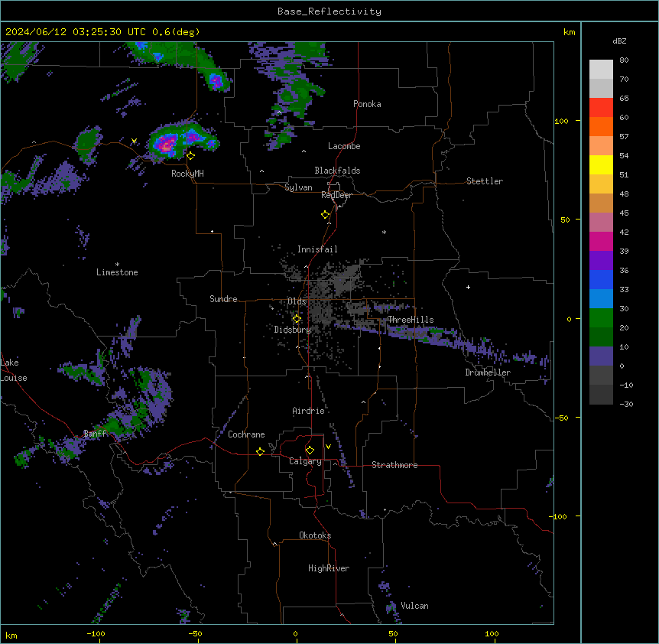Click the Lacombe town label

344,146
